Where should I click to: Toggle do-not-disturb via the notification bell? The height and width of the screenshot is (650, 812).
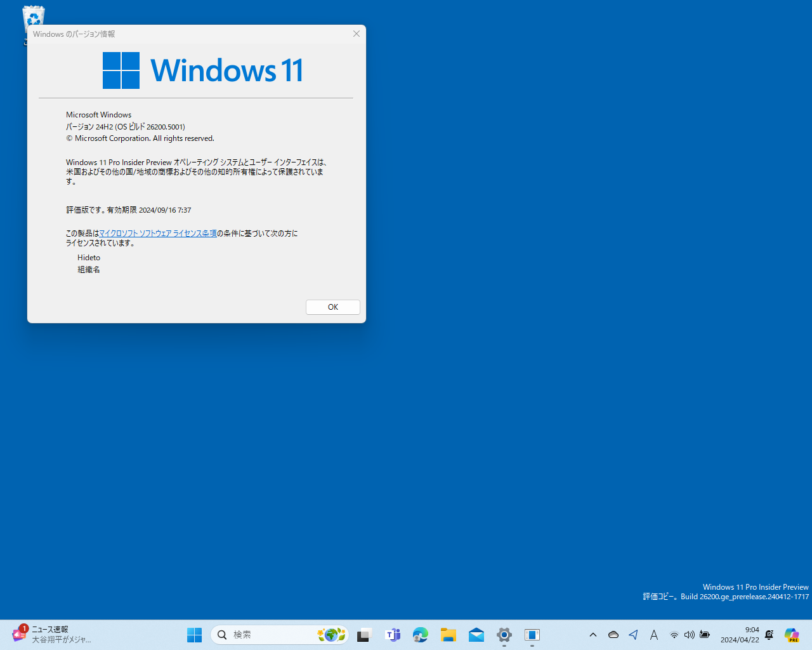coord(769,634)
